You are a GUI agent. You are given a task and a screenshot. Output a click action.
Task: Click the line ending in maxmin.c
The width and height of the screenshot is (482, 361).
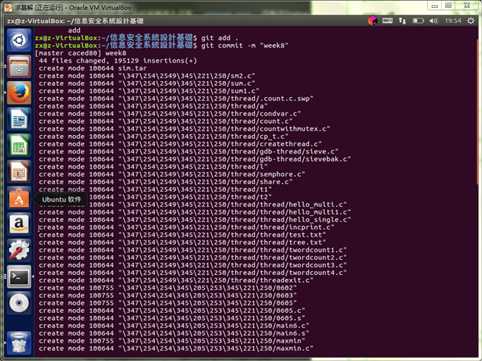176,349
